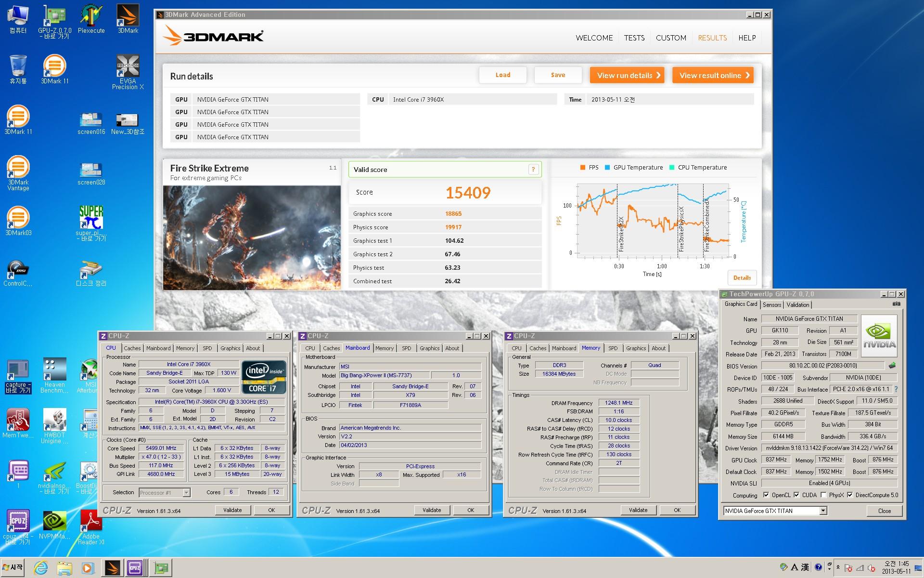This screenshot has width=924, height=578.
Task: Click the taskbar clock showing 1:45
Action: pos(896,567)
